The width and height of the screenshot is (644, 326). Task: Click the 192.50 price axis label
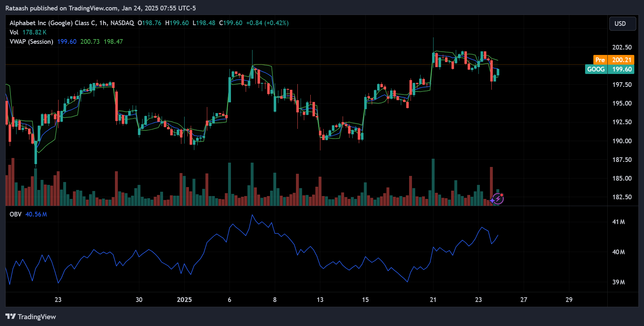[x=622, y=122]
